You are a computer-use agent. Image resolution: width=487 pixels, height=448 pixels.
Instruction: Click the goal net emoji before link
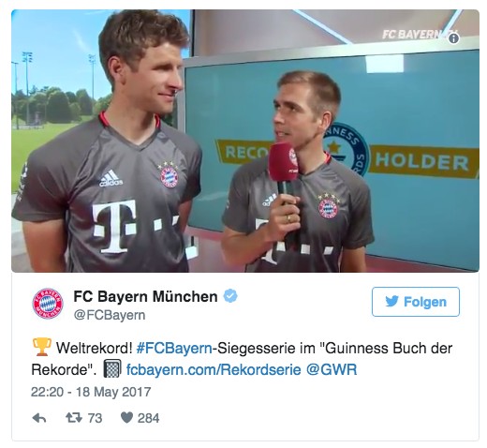point(112,369)
